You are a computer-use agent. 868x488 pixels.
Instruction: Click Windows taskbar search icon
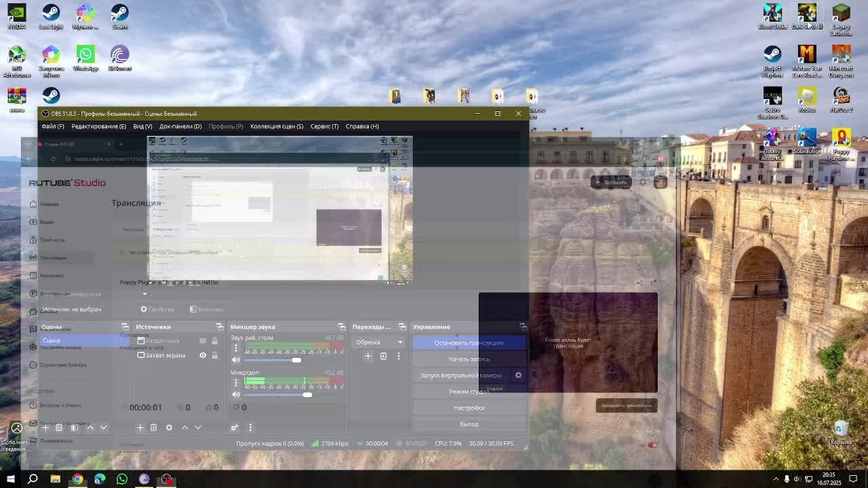(33, 479)
